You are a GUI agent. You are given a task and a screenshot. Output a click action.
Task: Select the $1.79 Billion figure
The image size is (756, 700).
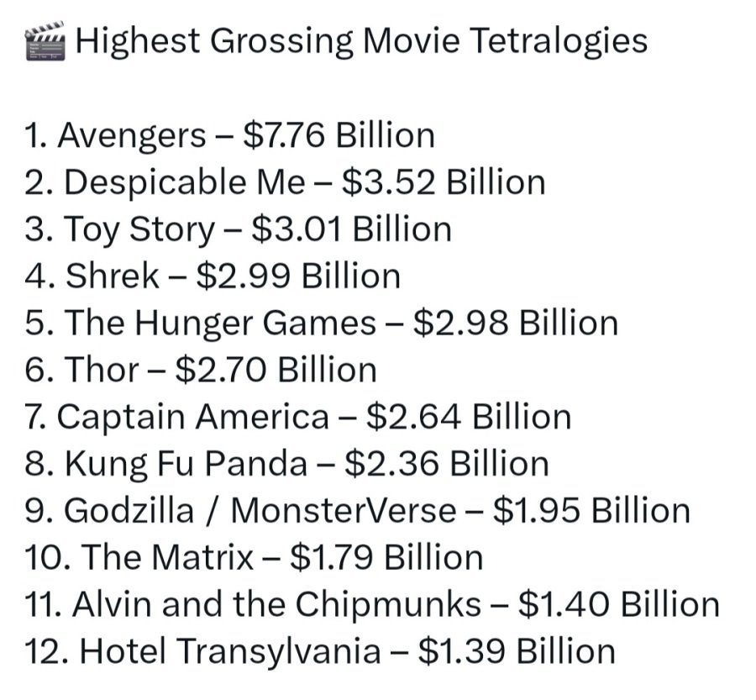pyautogui.click(x=386, y=558)
